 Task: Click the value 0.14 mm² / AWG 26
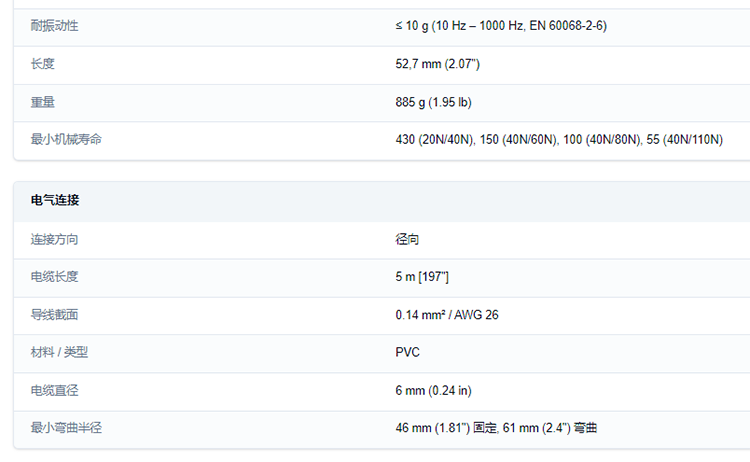click(447, 315)
